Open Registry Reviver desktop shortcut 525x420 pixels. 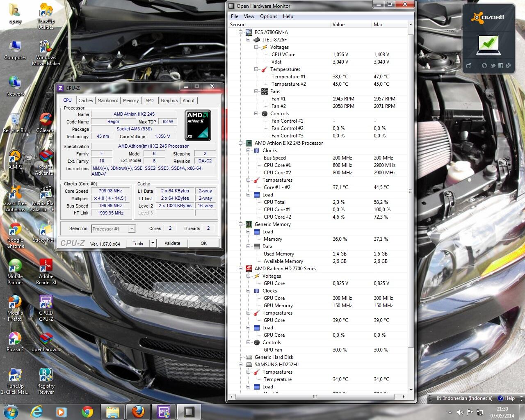point(46,381)
